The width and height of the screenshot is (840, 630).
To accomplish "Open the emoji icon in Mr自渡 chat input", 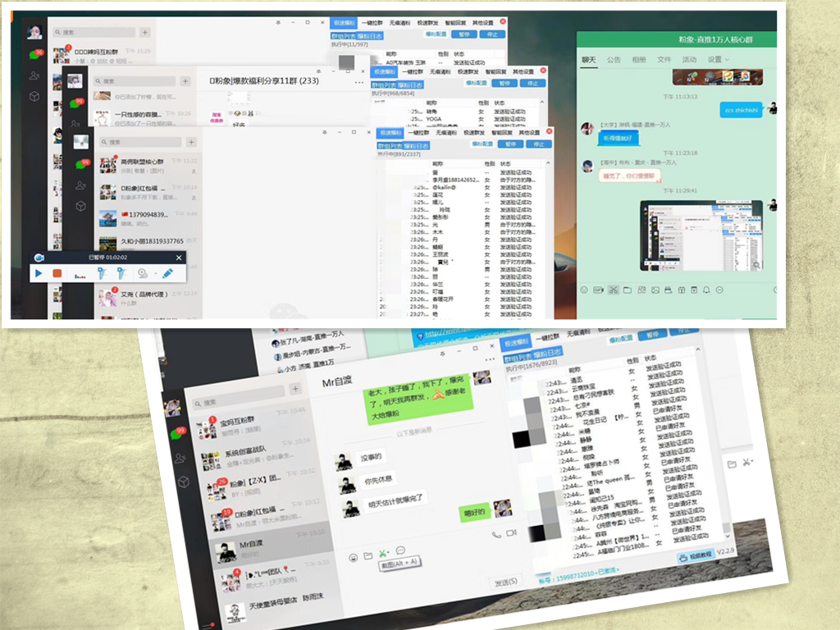I will pyautogui.click(x=353, y=556).
